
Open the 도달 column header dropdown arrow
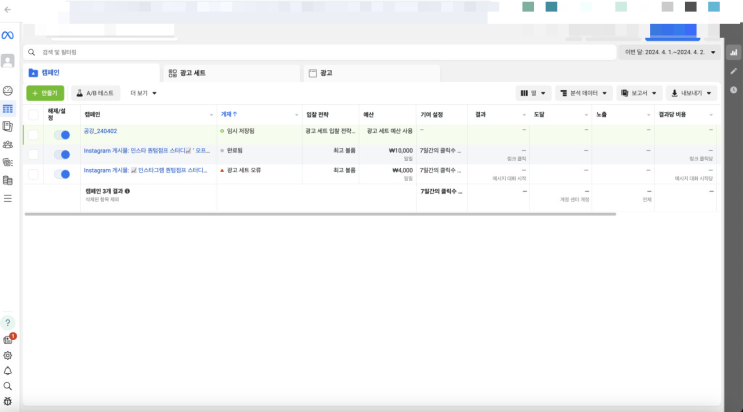click(586, 115)
